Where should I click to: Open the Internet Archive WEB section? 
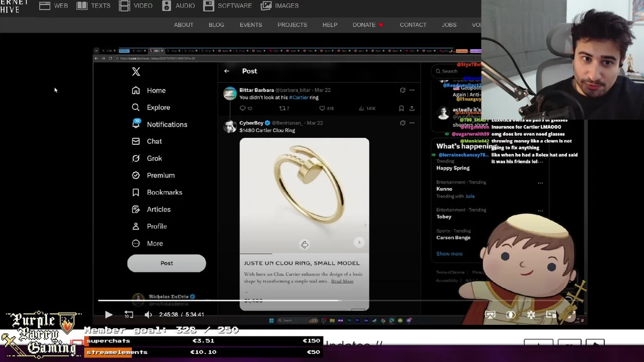click(x=53, y=6)
